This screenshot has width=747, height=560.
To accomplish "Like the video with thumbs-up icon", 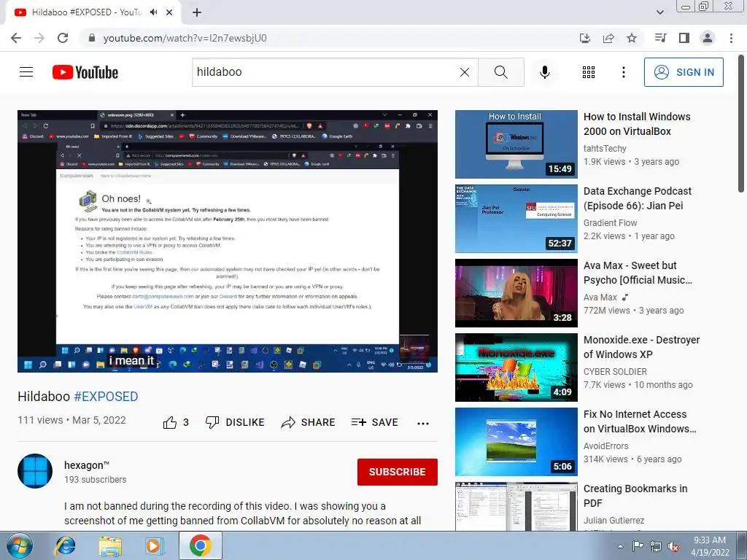I will 169,422.
